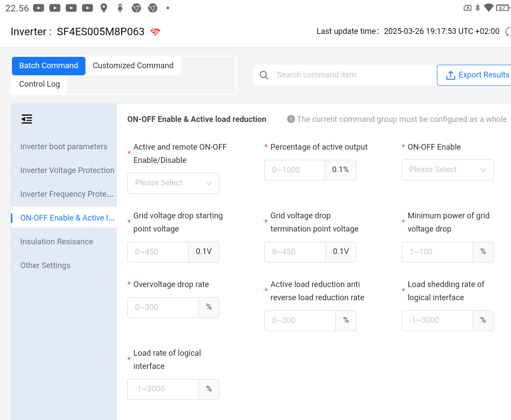This screenshot has width=511, height=420.
Task: Go to Insulation Resisance settings
Action: click(x=57, y=242)
